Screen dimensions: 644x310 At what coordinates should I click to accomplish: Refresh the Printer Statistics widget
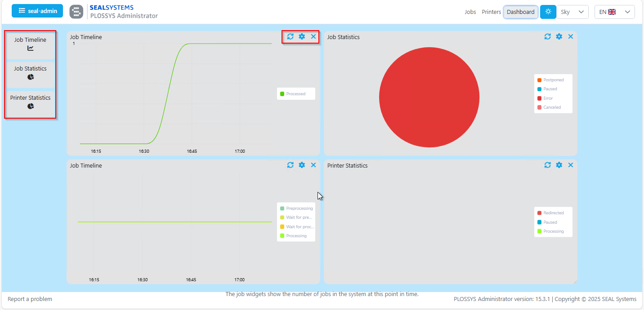pyautogui.click(x=547, y=165)
